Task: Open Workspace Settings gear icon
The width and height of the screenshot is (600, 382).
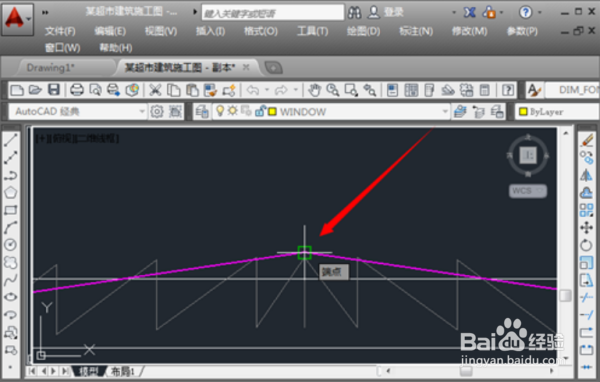Action: click(157, 112)
